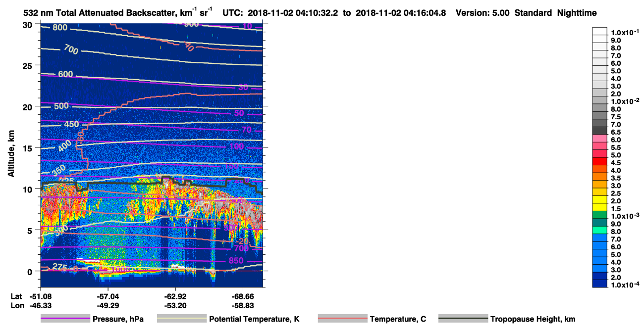Click the magenta '50' pressure contour label
Image resolution: width=644 pixels, height=330 pixels.
click(x=239, y=113)
